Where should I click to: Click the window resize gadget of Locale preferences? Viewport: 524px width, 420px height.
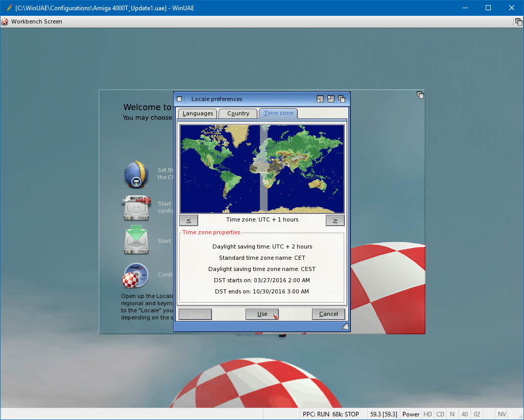[345, 327]
